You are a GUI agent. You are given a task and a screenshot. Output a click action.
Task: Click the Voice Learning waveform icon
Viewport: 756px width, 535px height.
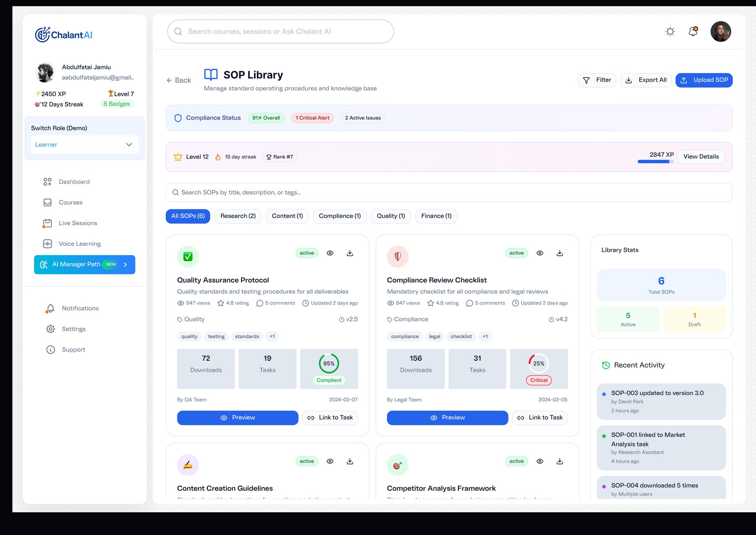click(x=47, y=244)
